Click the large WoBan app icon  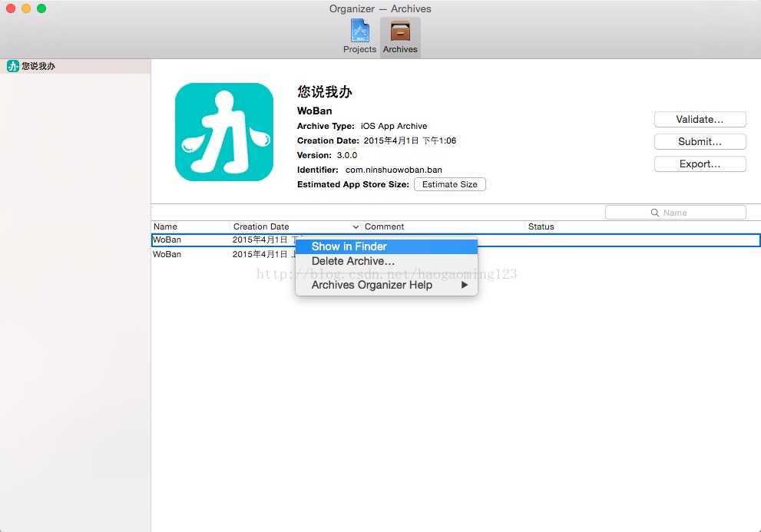tap(223, 132)
